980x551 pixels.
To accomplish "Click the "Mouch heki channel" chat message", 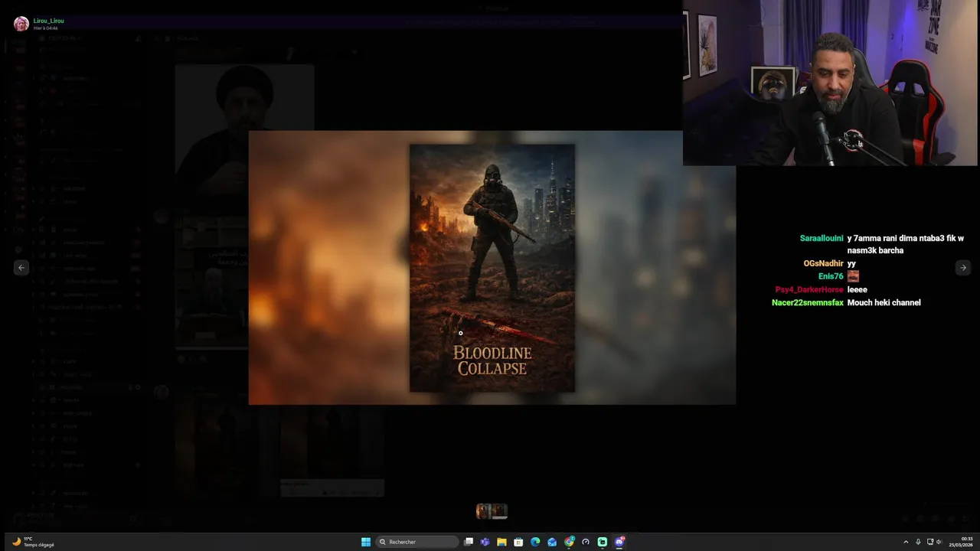I will 884,302.
